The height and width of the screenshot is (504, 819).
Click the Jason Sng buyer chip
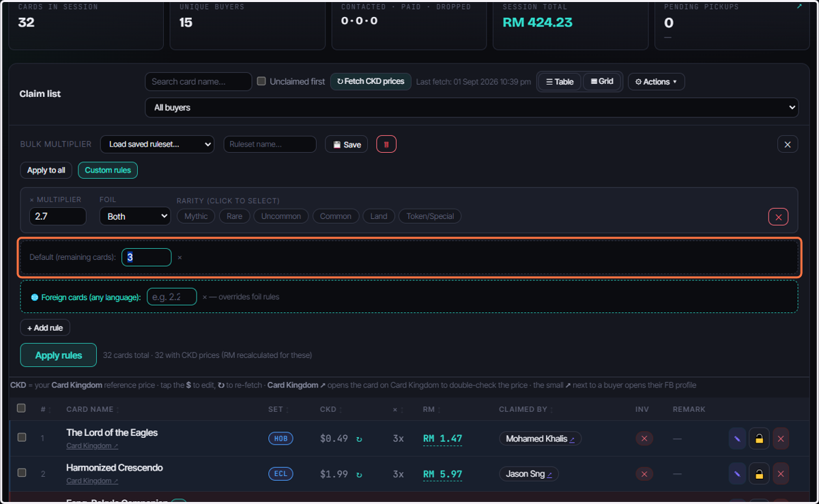[x=529, y=474]
